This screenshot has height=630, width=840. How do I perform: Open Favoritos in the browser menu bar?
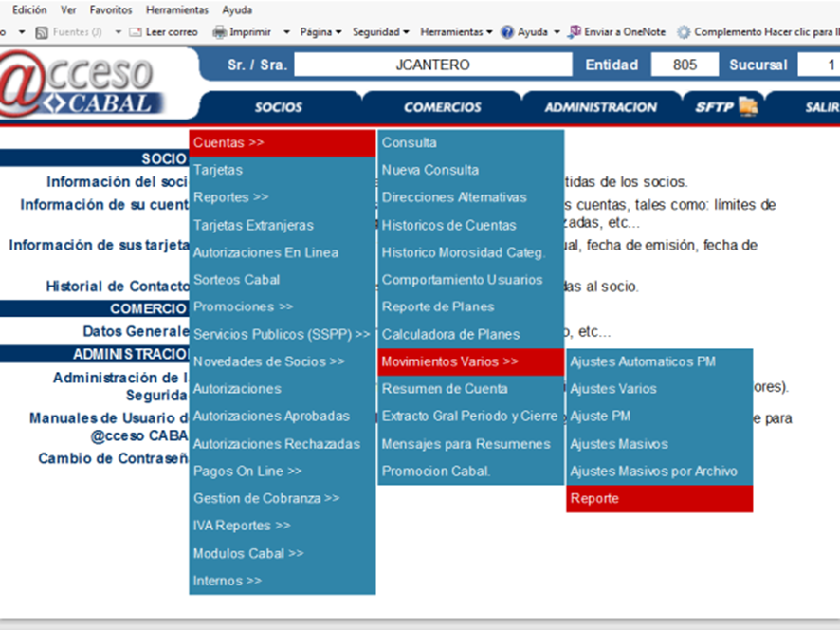(x=111, y=9)
